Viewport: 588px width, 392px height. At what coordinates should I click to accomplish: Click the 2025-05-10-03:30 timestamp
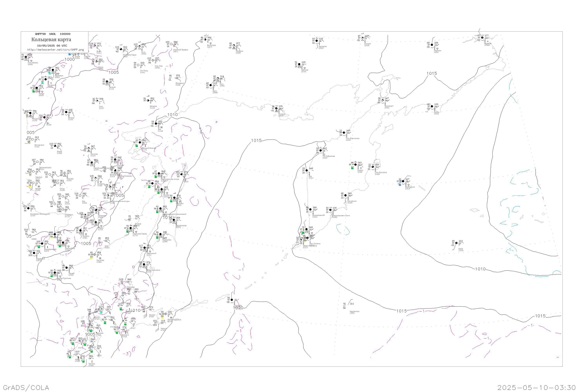pos(536,387)
